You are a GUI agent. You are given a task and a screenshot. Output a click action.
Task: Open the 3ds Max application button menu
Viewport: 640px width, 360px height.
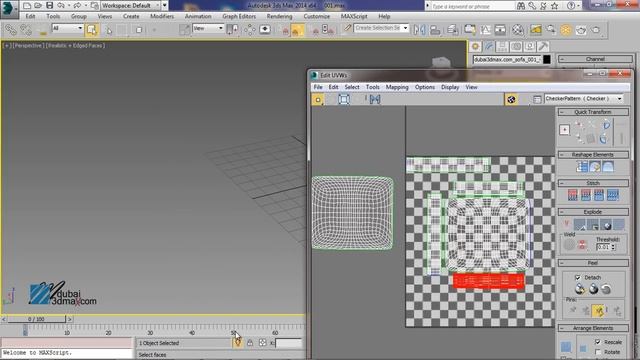tap(9, 9)
